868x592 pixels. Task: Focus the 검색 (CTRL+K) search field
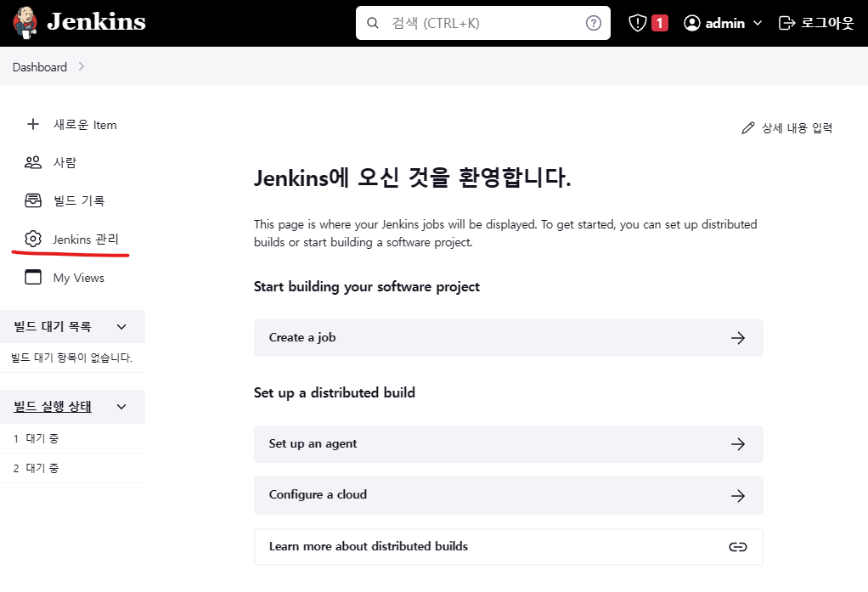pyautogui.click(x=482, y=23)
